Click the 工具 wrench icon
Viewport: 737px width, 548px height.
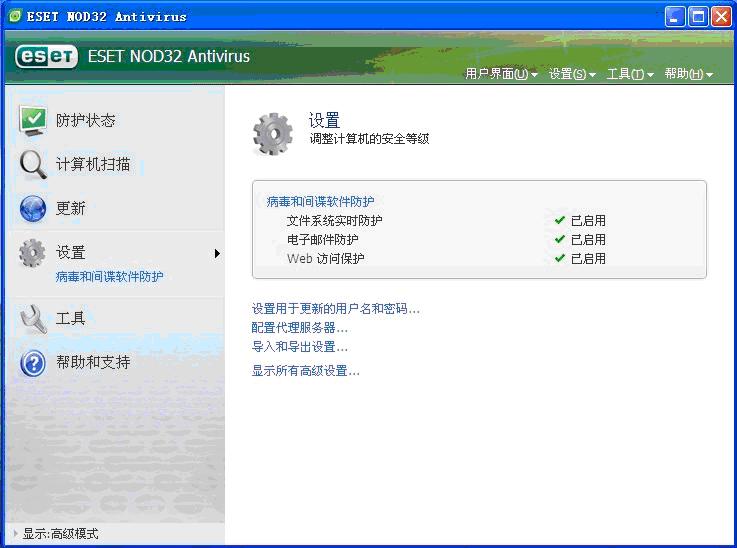[33, 319]
